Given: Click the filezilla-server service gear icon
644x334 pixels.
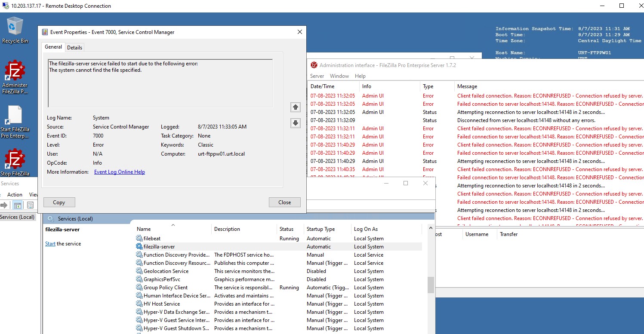Looking at the screenshot, I should click(139, 246).
